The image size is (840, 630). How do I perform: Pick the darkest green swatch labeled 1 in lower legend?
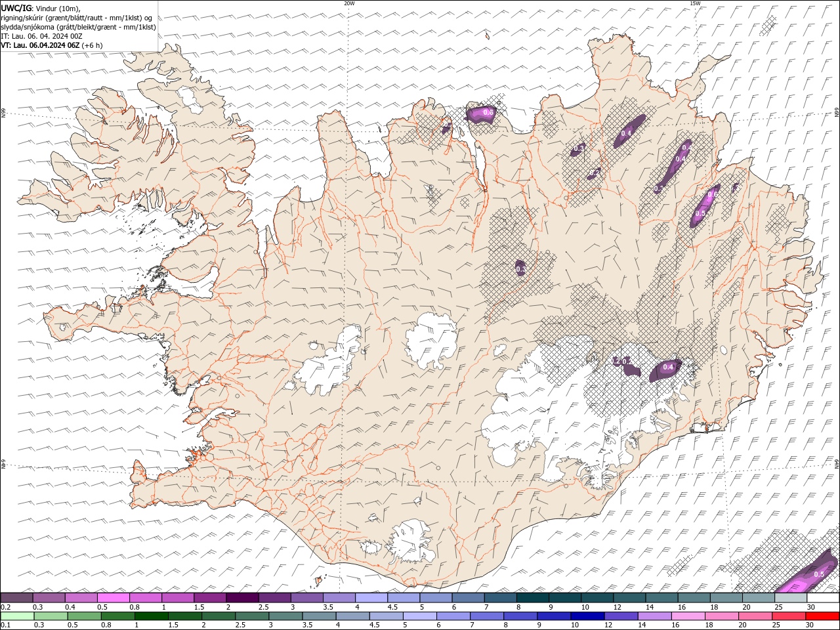tap(151, 616)
